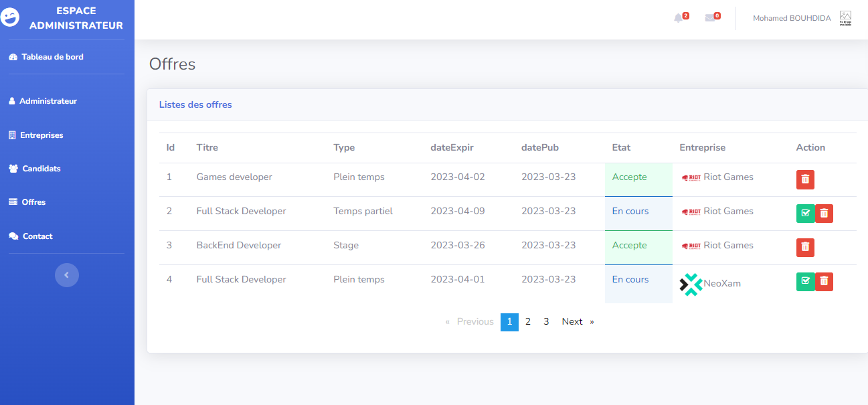This screenshot has height=405, width=868.
Task: Delete the BackEnd Developer offer
Action: click(805, 248)
